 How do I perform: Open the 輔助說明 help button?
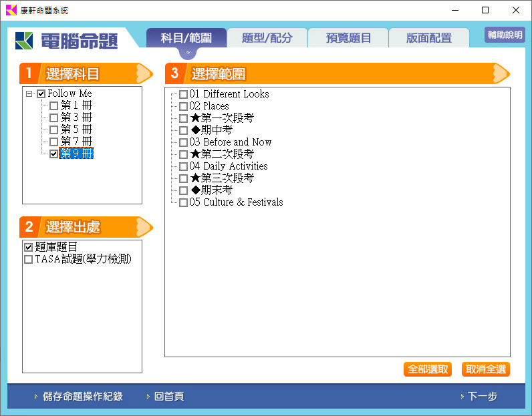(505, 35)
